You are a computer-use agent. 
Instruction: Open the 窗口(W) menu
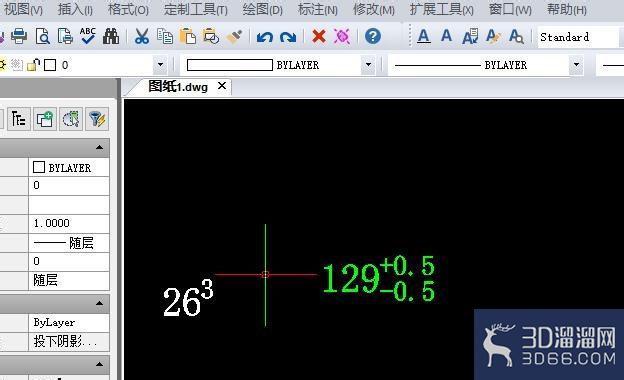tap(510, 9)
